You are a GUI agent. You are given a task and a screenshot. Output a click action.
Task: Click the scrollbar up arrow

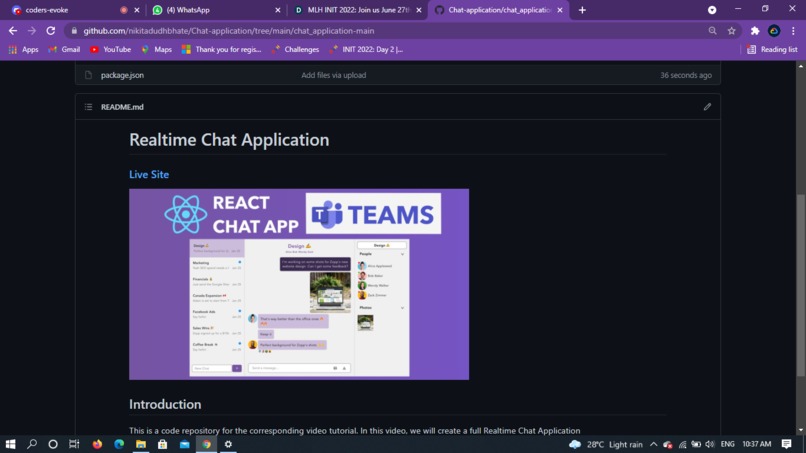click(801, 66)
